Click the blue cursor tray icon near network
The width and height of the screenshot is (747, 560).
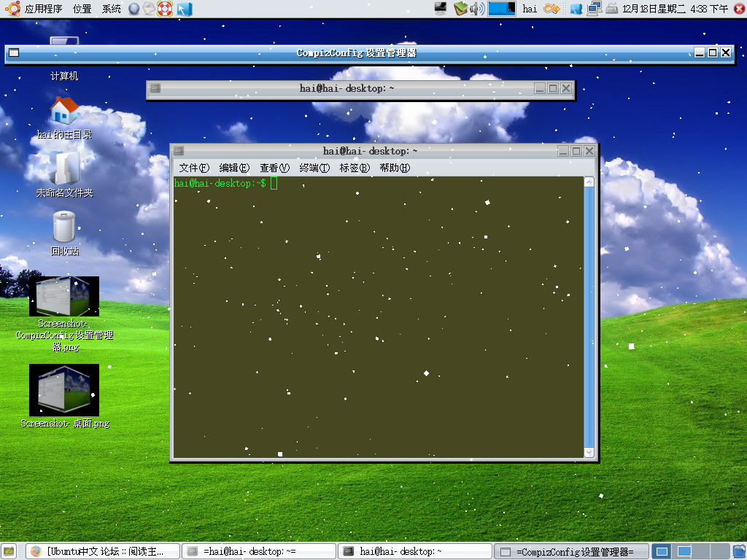click(x=576, y=9)
